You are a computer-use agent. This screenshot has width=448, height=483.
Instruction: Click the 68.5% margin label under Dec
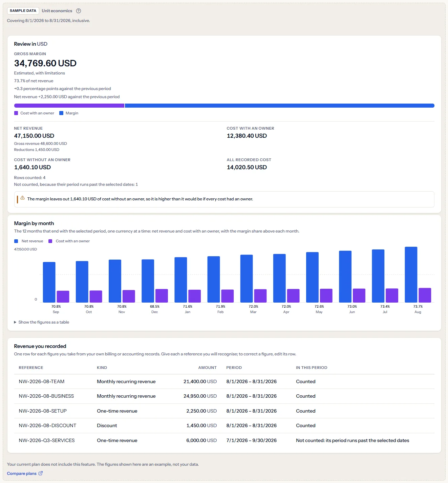(155, 306)
